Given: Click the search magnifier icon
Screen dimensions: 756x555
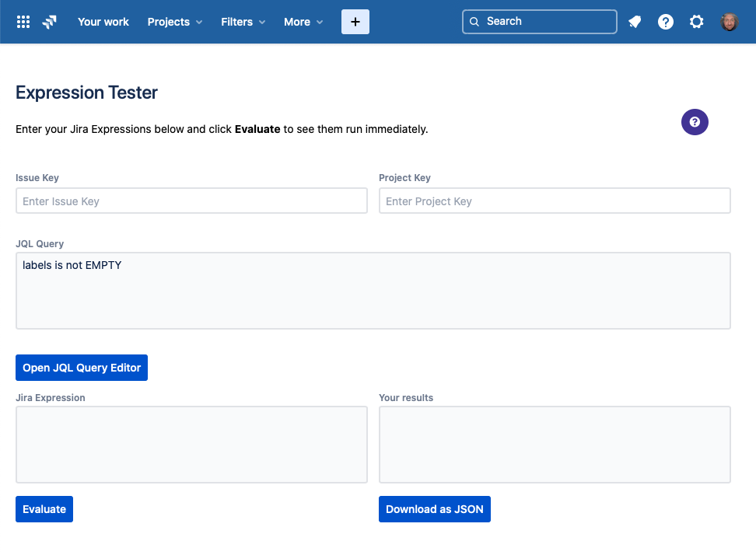Looking at the screenshot, I should pyautogui.click(x=474, y=22).
